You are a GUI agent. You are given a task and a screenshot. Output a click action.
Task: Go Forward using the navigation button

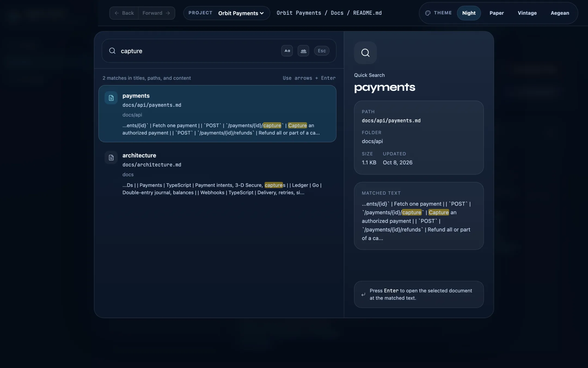pos(156,13)
